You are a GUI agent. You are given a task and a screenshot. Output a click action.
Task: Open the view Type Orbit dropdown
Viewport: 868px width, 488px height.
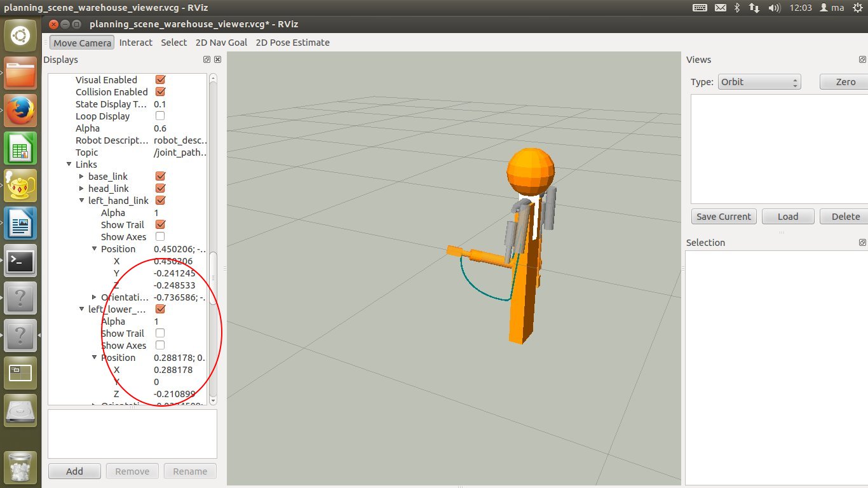759,82
